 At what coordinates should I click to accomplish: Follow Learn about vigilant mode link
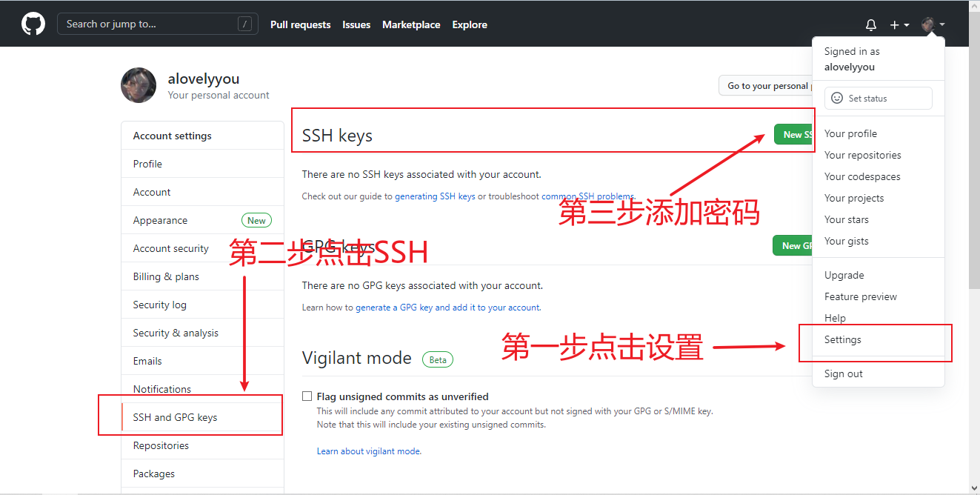point(368,451)
